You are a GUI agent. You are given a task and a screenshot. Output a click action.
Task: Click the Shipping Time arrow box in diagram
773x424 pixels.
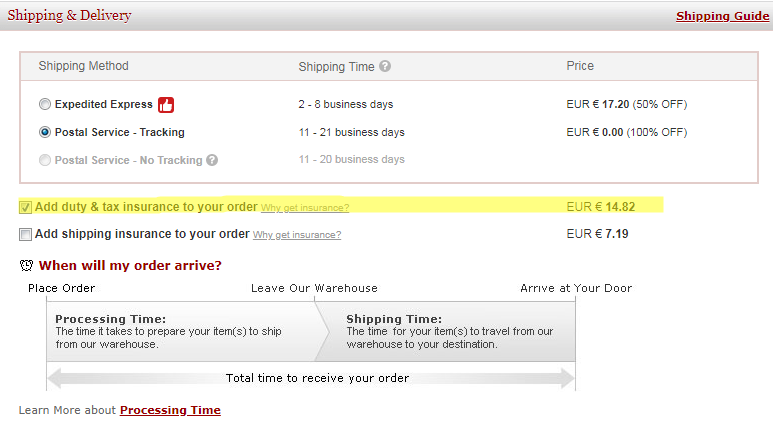[x=445, y=331]
